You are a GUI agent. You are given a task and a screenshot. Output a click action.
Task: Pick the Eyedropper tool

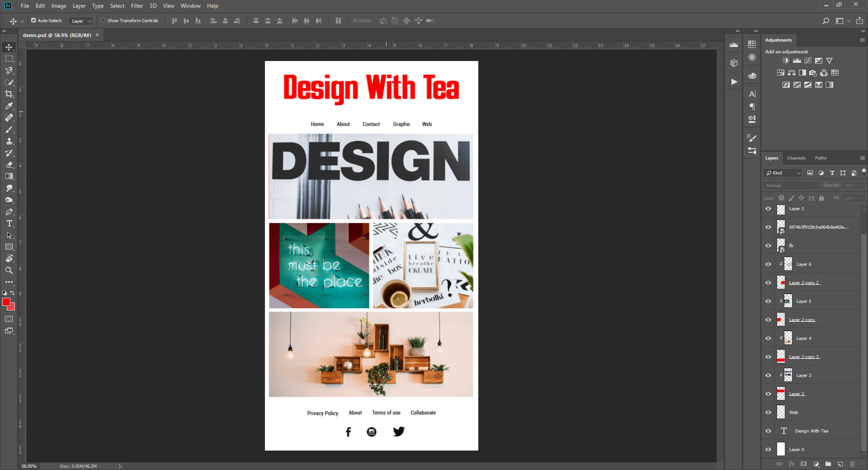tap(9, 106)
